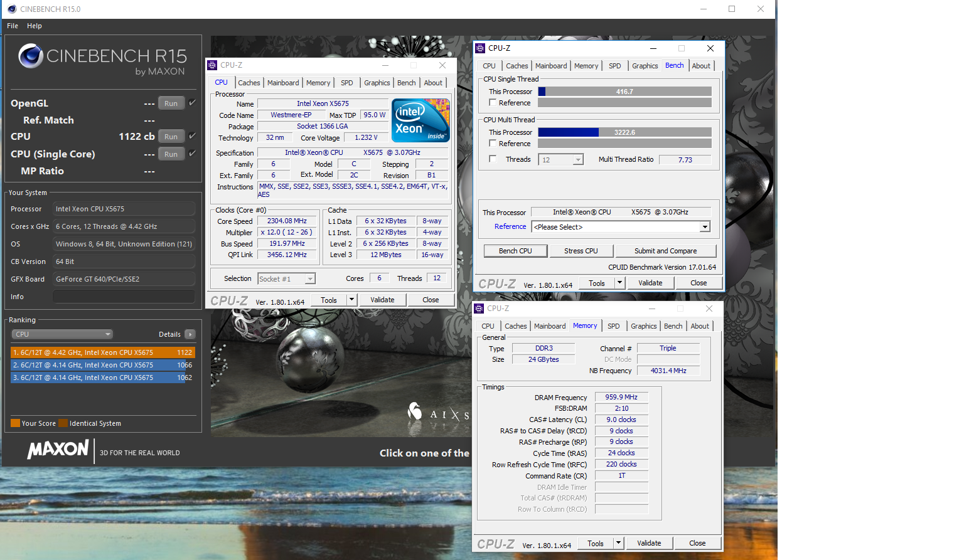Screen dimensions: 964x560
Task: Click the Cinebench R15 logo sphere icon
Action: pyautogui.click(x=31, y=56)
